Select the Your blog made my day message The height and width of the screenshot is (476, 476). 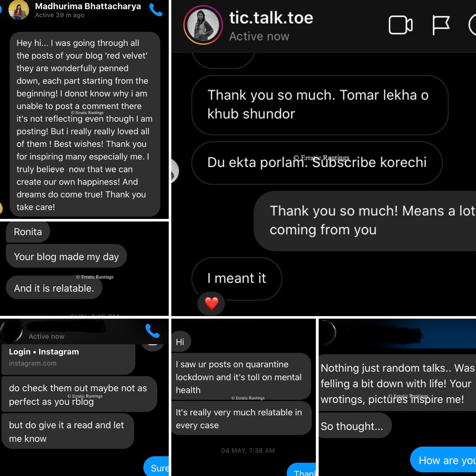coord(66,256)
